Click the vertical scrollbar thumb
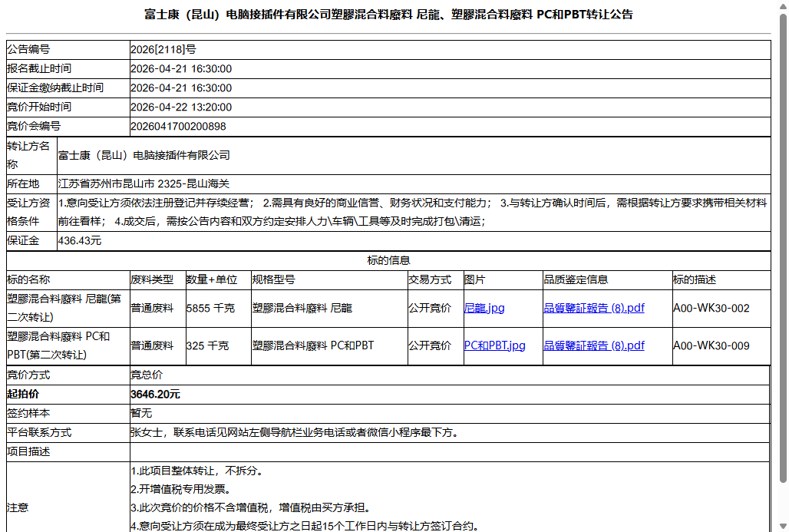789x532 pixels. coord(783,248)
